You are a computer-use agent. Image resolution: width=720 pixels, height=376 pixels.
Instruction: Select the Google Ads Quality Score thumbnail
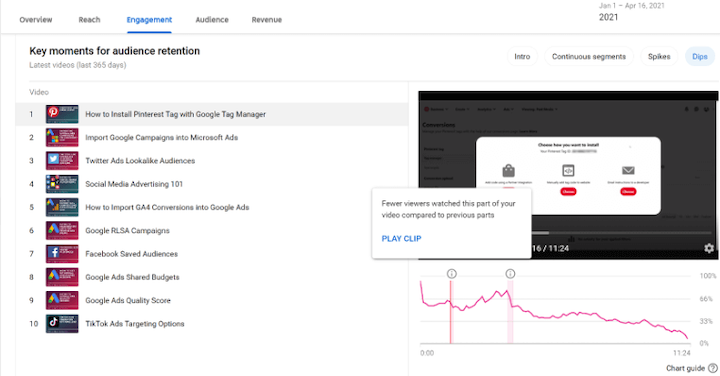pos(62,300)
